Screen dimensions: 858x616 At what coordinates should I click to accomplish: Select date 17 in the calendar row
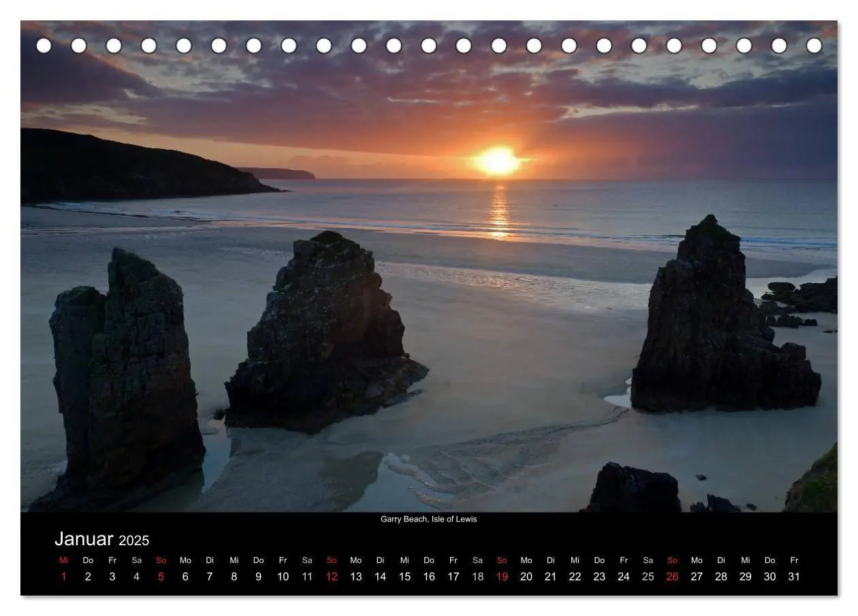pyautogui.click(x=454, y=577)
